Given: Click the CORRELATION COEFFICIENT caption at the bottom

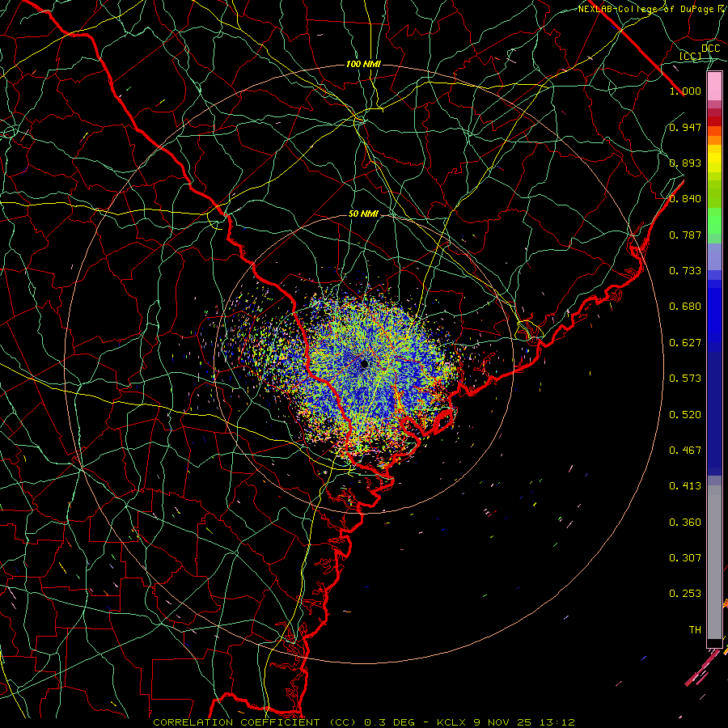Looking at the screenshot, I should coord(363,722).
